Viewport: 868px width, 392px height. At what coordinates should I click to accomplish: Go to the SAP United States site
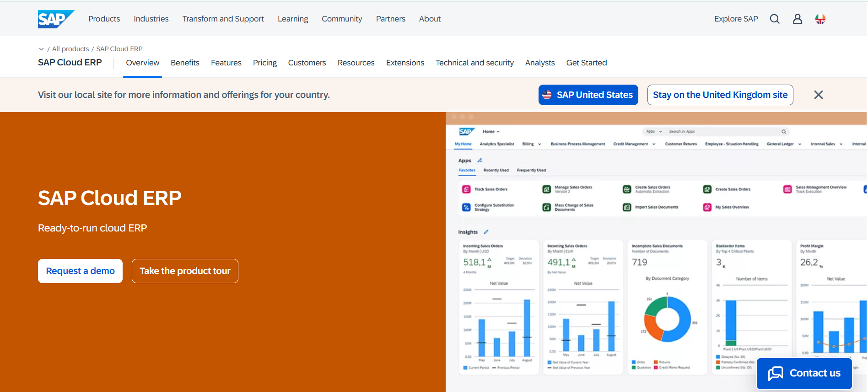[x=588, y=95]
